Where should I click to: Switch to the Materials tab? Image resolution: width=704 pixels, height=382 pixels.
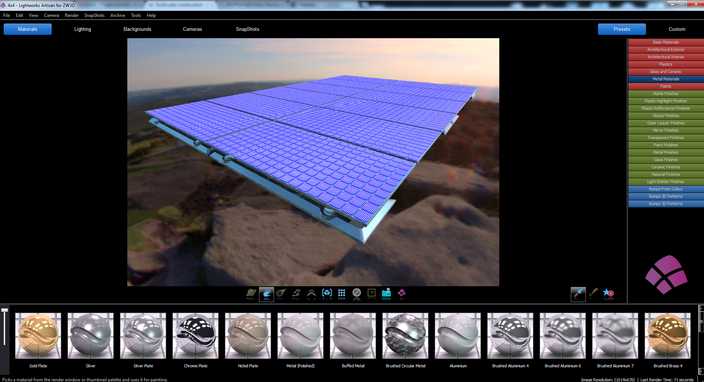[x=27, y=29]
